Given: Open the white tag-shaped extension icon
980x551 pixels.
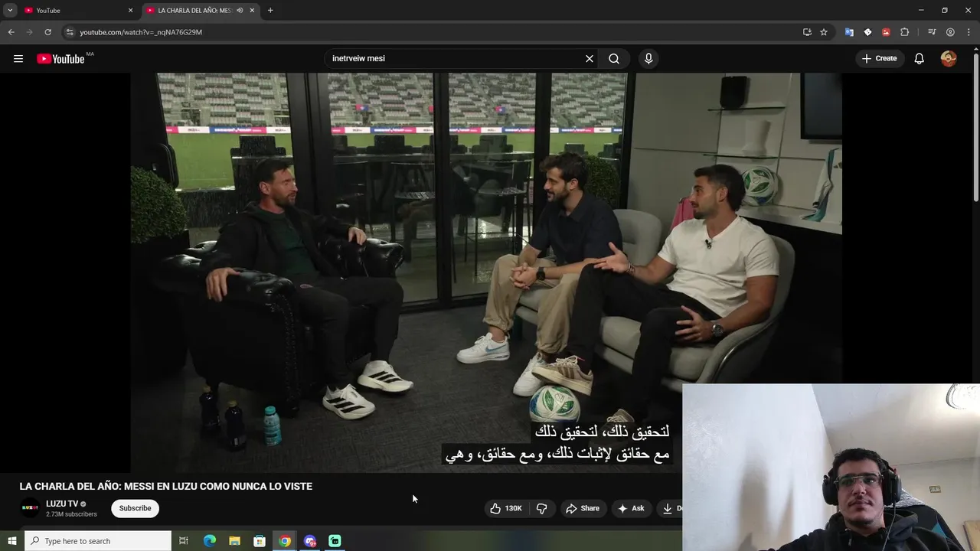Looking at the screenshot, I should pos(867,32).
